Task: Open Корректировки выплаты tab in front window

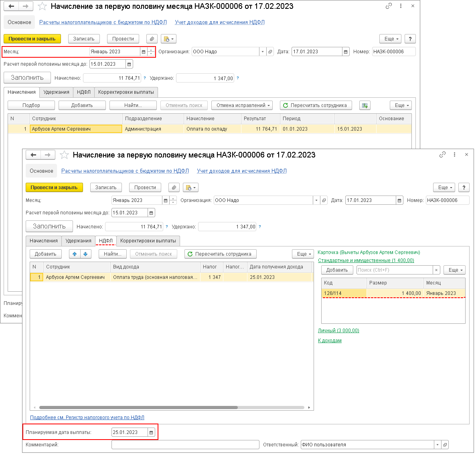Action: tap(148, 241)
